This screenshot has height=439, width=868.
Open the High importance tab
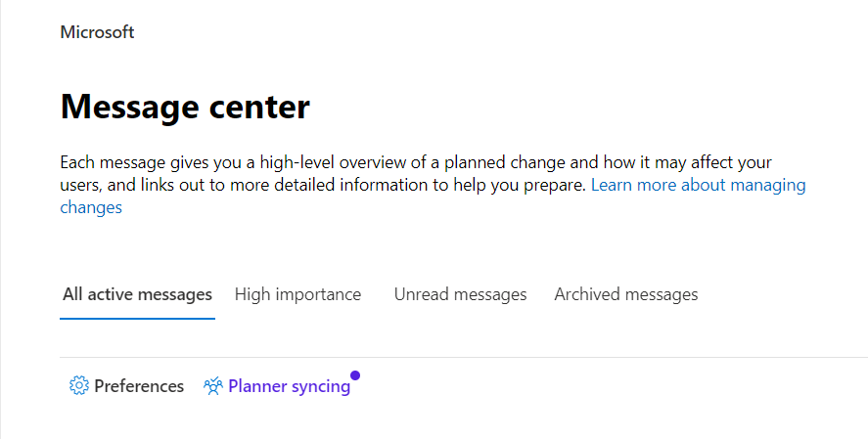tap(297, 294)
